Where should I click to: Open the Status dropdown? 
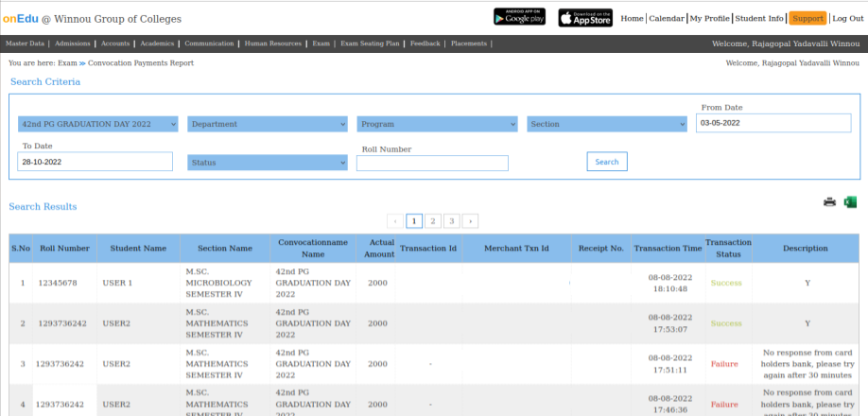[268, 163]
